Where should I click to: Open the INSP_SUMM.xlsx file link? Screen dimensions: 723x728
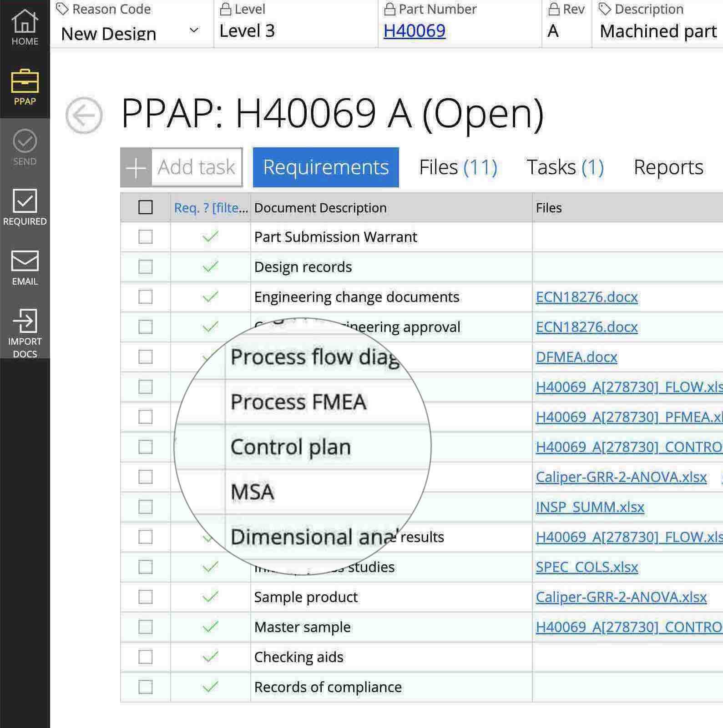tap(590, 507)
